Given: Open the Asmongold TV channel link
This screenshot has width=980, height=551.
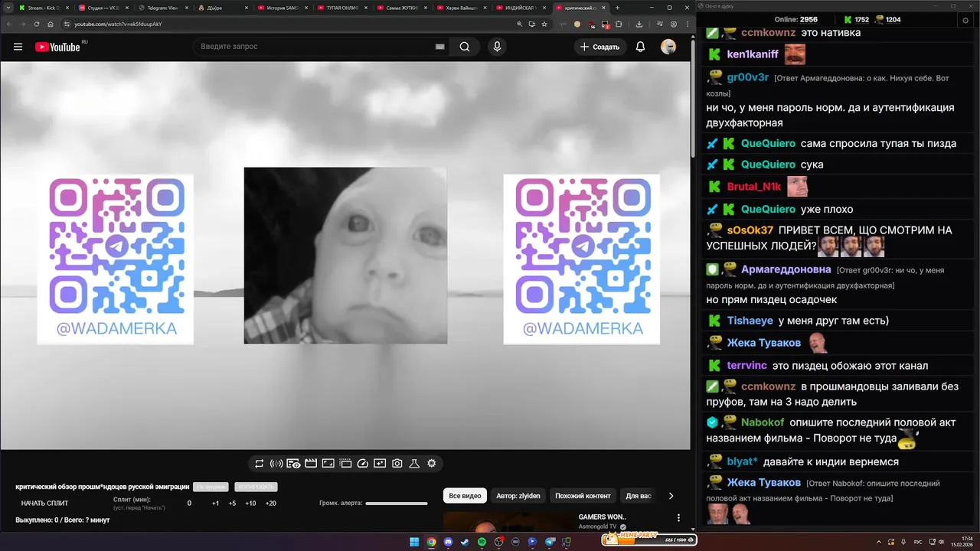Looking at the screenshot, I should point(598,527).
